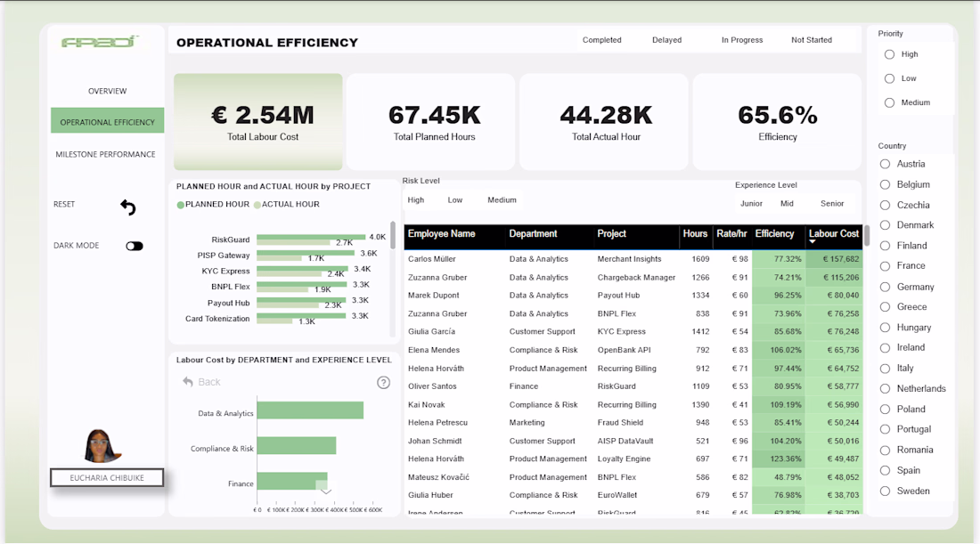Viewport: 980px width, 544px height.
Task: Select Finland in Country filter
Action: click(x=885, y=246)
